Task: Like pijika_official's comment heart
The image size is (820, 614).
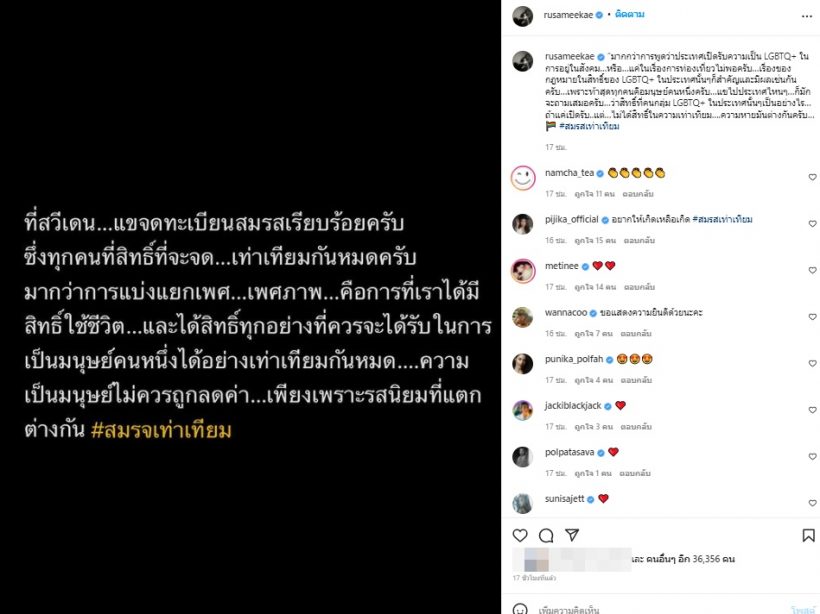Action: [812, 224]
